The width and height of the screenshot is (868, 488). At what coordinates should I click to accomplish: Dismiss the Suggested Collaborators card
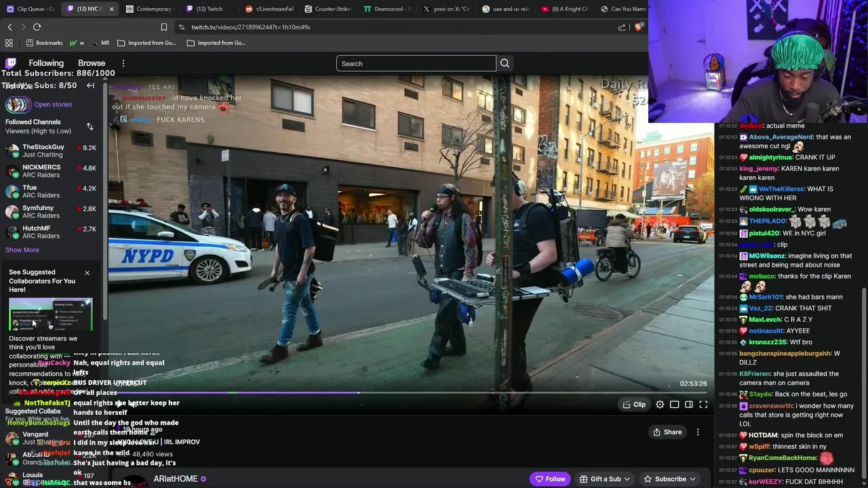tap(87, 272)
